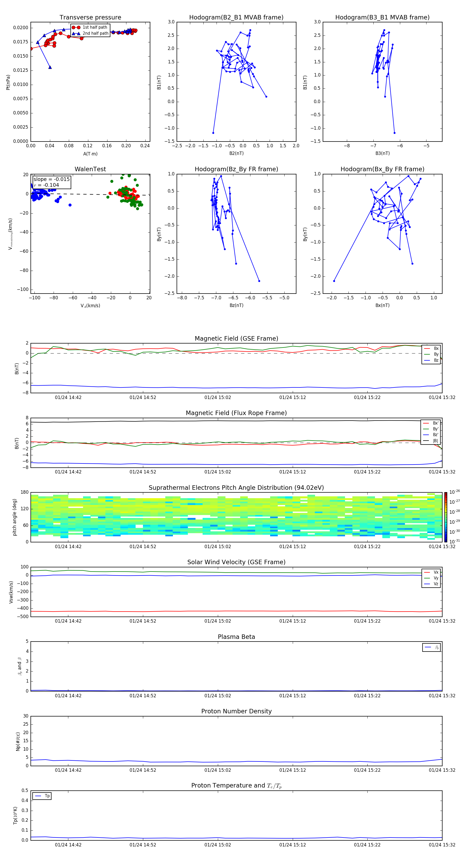Click '01/24 14:42' tick under GSE Magnetic Field
The width and height of the screenshot is (473, 868).
(68, 397)
